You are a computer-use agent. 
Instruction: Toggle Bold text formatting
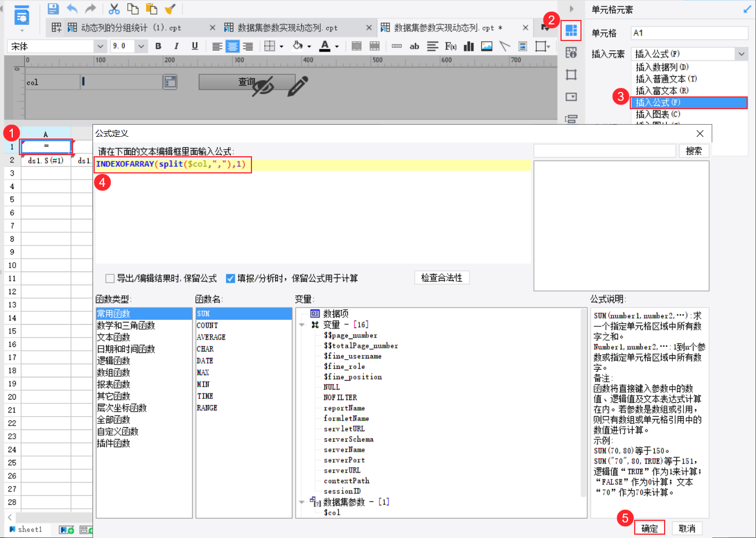(x=158, y=46)
